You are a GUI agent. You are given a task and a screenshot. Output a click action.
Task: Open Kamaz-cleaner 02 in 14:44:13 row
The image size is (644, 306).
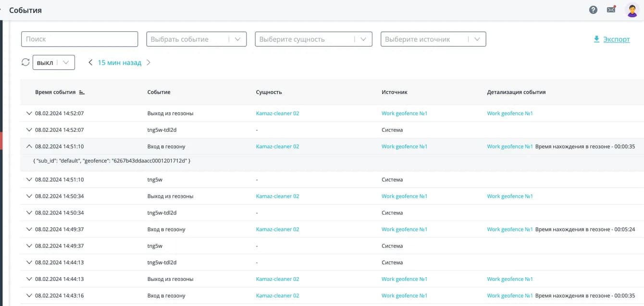pos(277,279)
